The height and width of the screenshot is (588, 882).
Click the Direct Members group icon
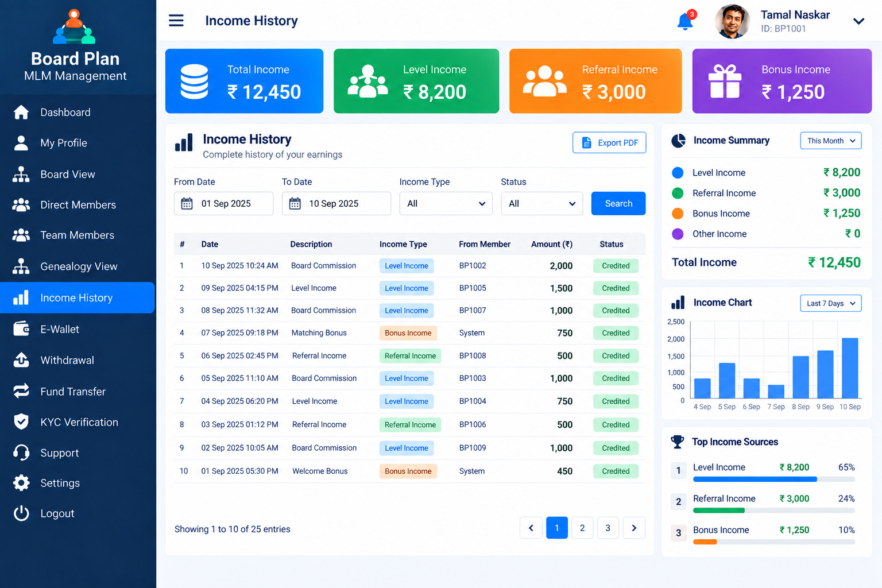point(21,204)
